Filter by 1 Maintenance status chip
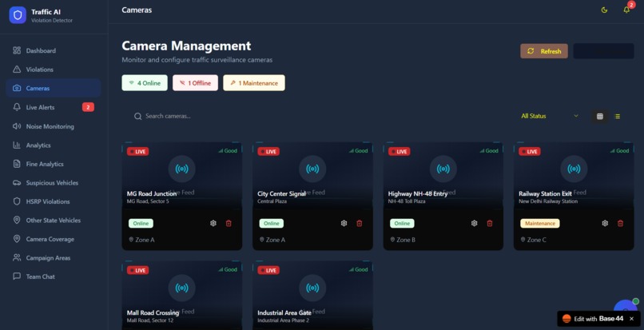The height and width of the screenshot is (330, 644). click(x=254, y=82)
